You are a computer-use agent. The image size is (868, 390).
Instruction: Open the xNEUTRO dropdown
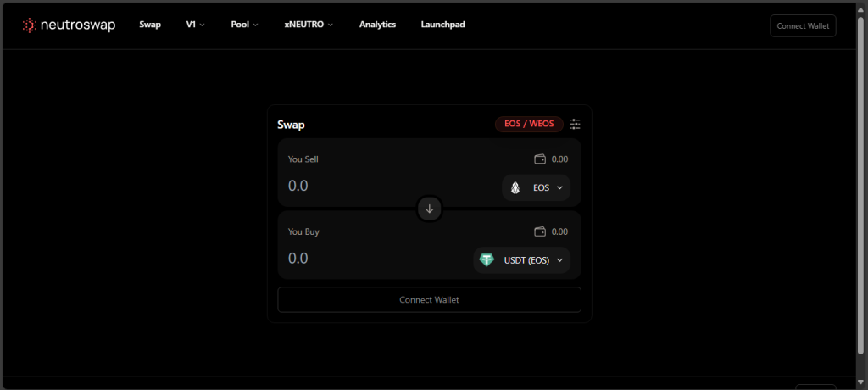coord(309,25)
